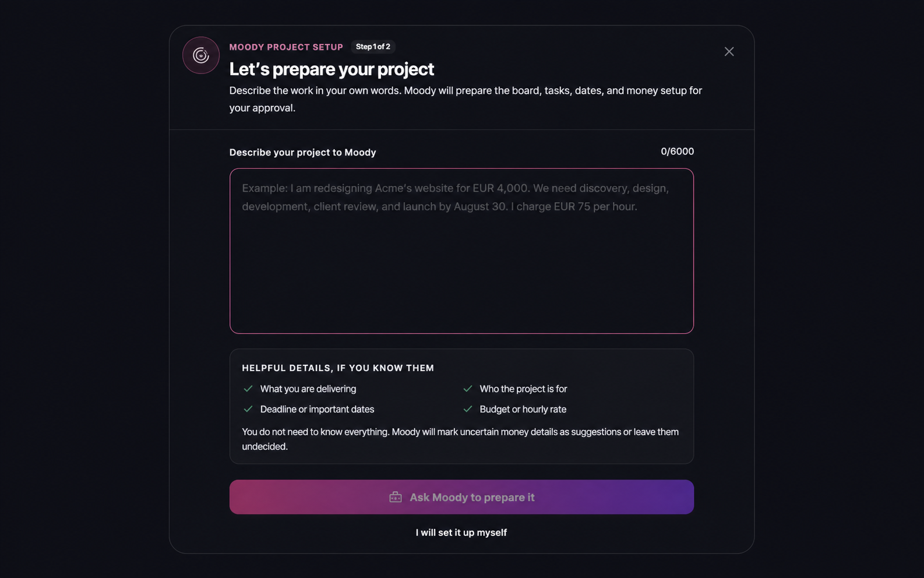Viewport: 924px width, 578px height.
Task: Click checkmark beside Deadline or important dates
Action: pos(248,409)
